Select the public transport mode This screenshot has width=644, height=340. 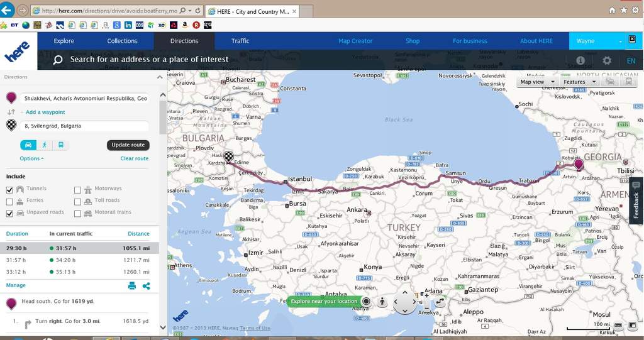pyautogui.click(x=61, y=145)
